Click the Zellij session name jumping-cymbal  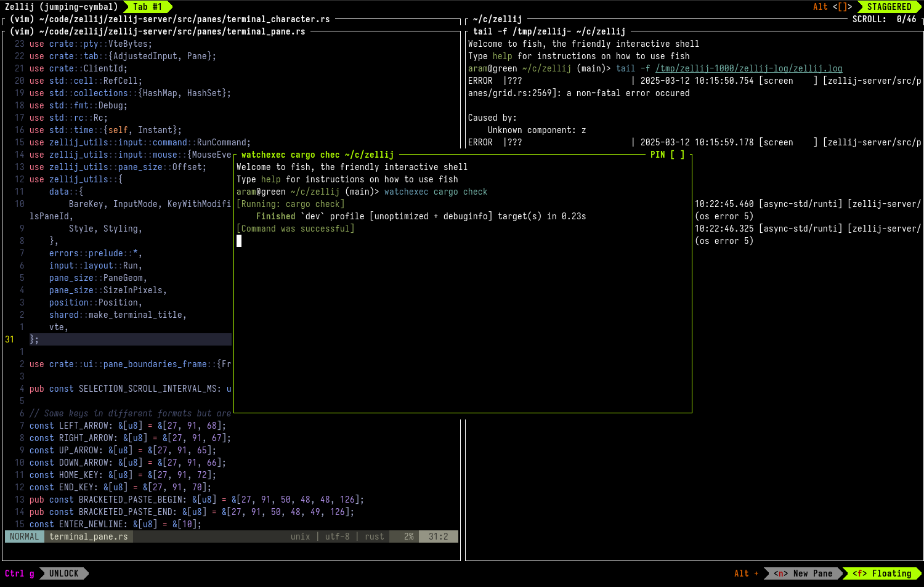coord(61,7)
